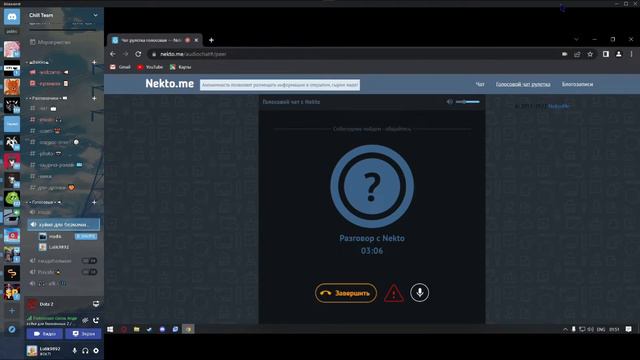The height and width of the screenshot is (360, 640).
Task: Explore public servers compass icon
Action: (12, 329)
